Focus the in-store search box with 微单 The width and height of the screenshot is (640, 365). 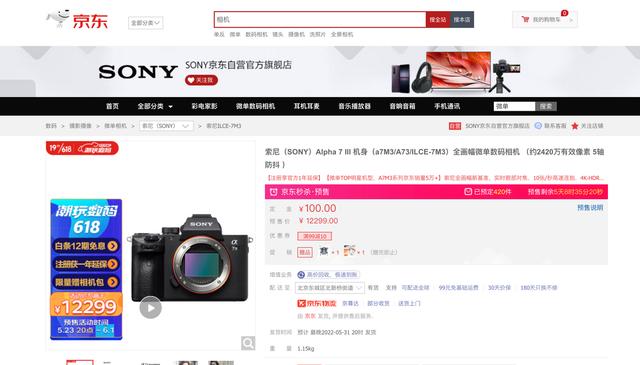[514, 106]
